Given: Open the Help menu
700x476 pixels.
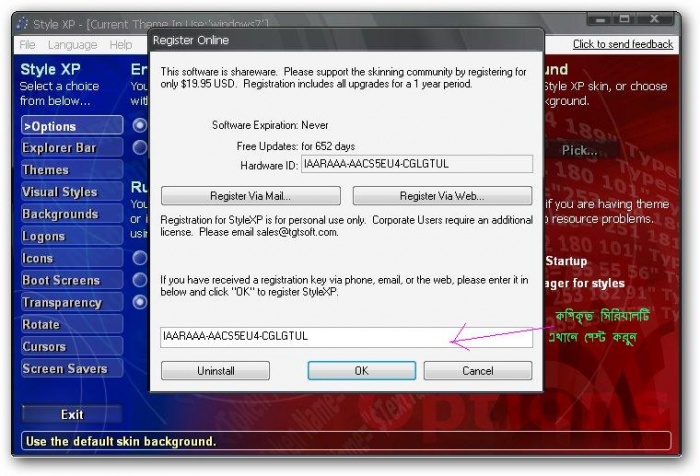Looking at the screenshot, I should pyautogui.click(x=121, y=45).
